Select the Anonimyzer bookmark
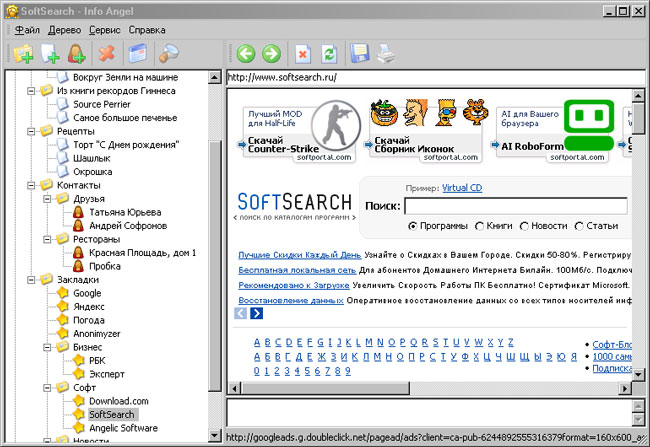The width and height of the screenshot is (650, 447). pos(96,334)
